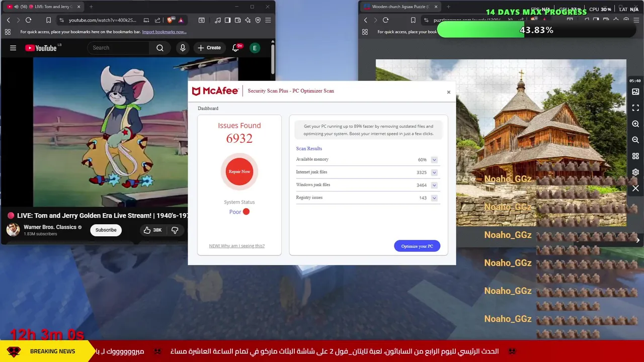Click the McAfee Repair Now button
This screenshot has height=362, width=644.
(239, 171)
